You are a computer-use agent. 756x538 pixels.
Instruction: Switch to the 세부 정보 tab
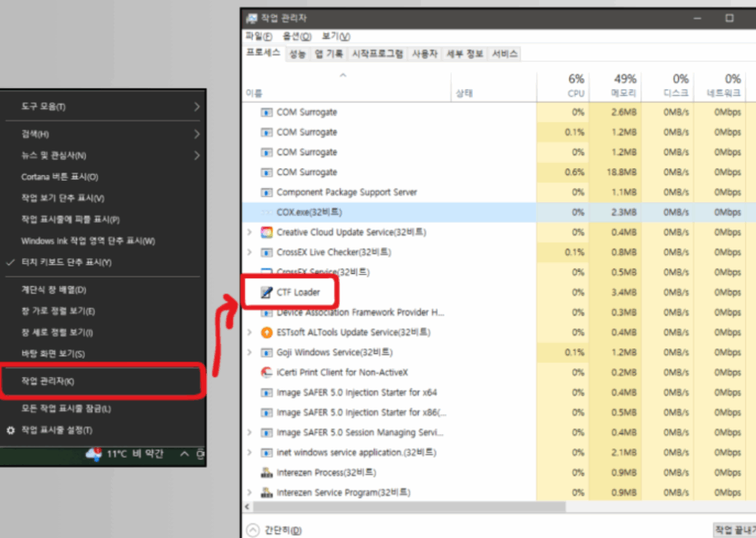464,54
